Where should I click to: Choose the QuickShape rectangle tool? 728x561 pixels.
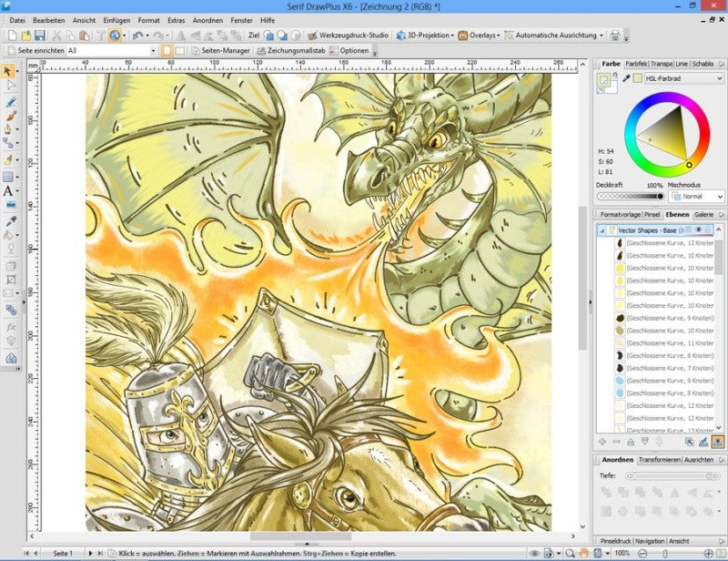(x=8, y=177)
